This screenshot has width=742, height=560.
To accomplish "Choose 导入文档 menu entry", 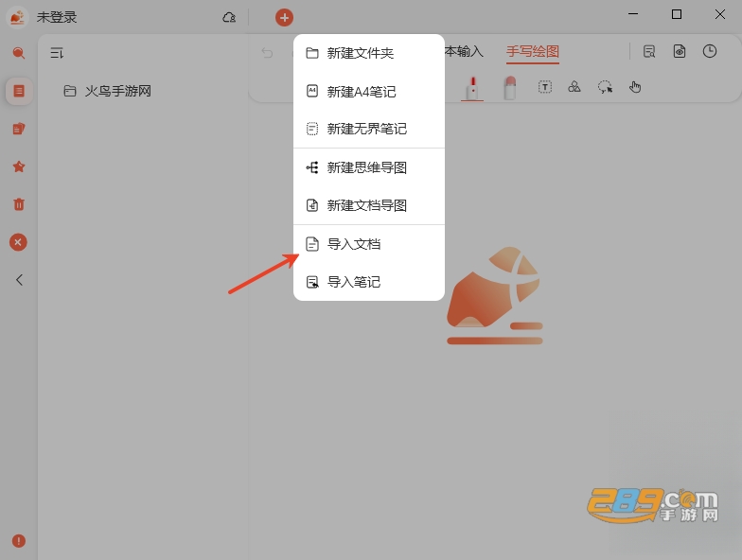I will pyautogui.click(x=369, y=244).
